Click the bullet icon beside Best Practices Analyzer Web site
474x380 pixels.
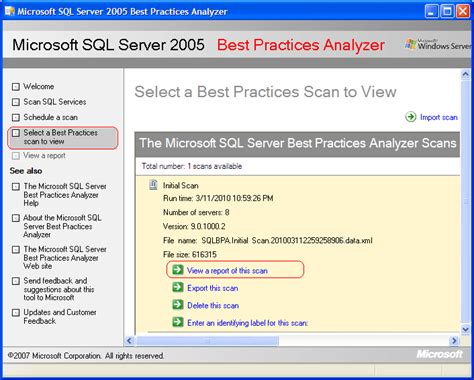(x=16, y=249)
